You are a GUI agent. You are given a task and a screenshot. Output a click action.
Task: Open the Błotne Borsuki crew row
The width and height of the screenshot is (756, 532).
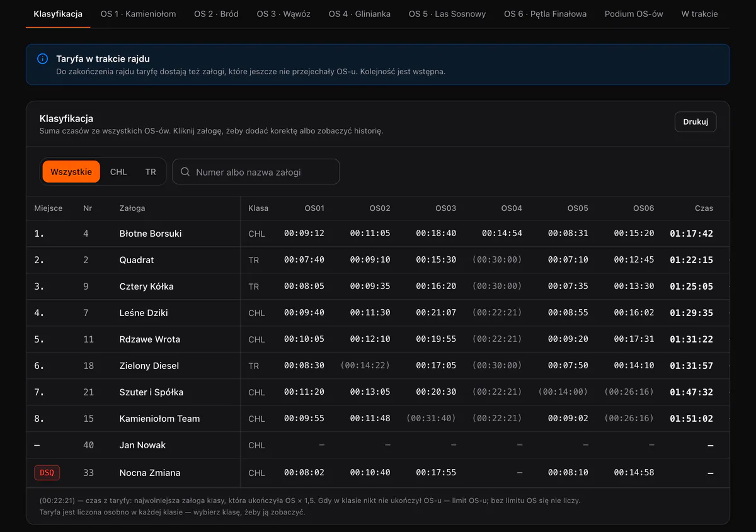pos(378,234)
